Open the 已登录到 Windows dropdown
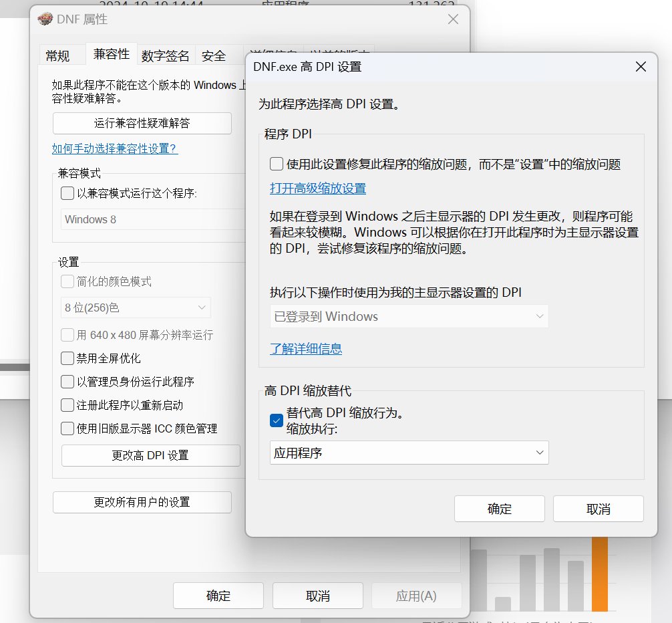The image size is (672, 623). point(409,316)
